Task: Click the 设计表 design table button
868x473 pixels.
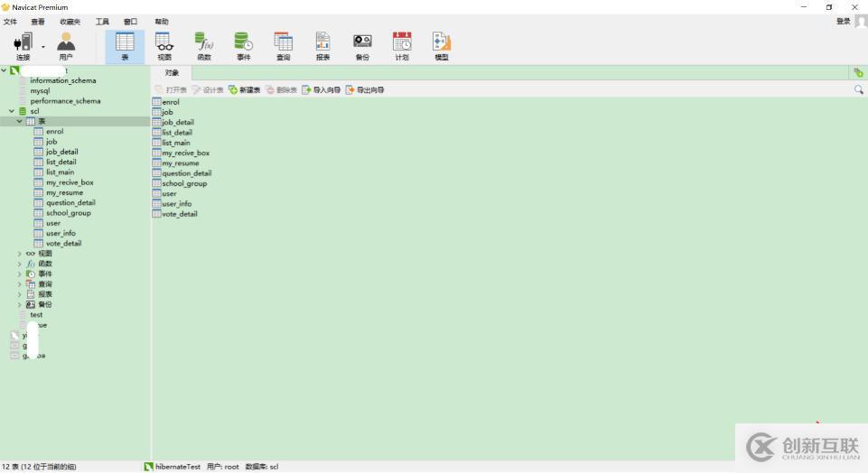Action: pyautogui.click(x=208, y=89)
